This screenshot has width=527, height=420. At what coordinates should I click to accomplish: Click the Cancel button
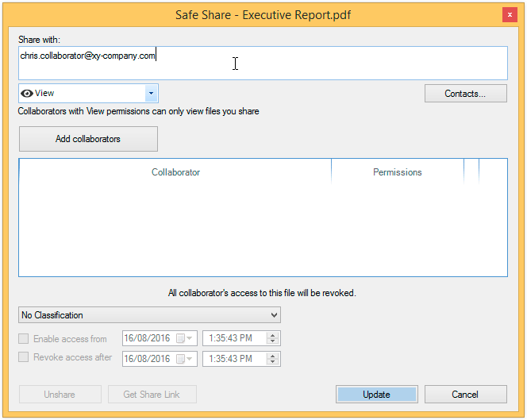[466, 394]
